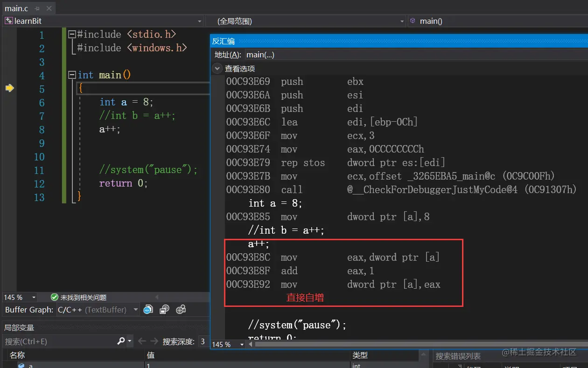Click line number 10 in editor gutter
588x368 pixels.
pyautogui.click(x=39, y=157)
